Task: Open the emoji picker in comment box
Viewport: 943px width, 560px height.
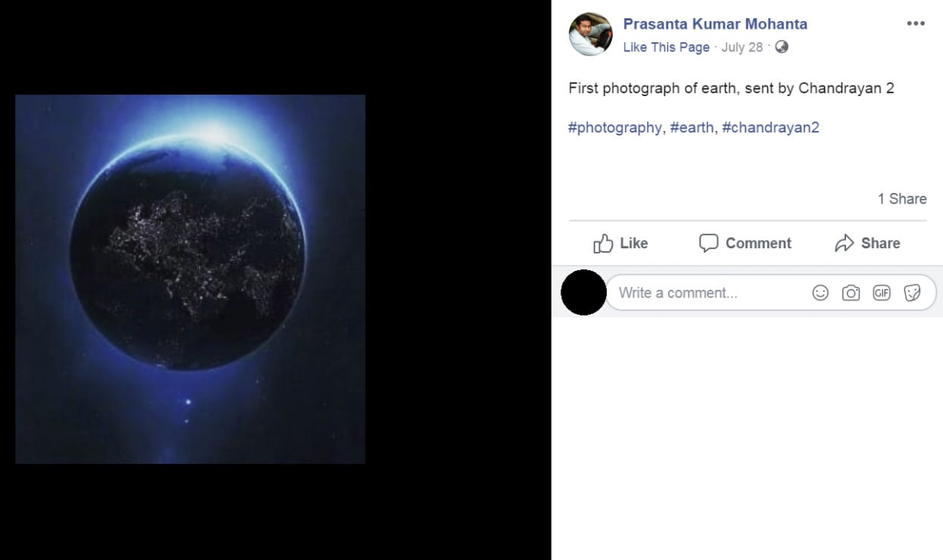Action: (x=820, y=293)
